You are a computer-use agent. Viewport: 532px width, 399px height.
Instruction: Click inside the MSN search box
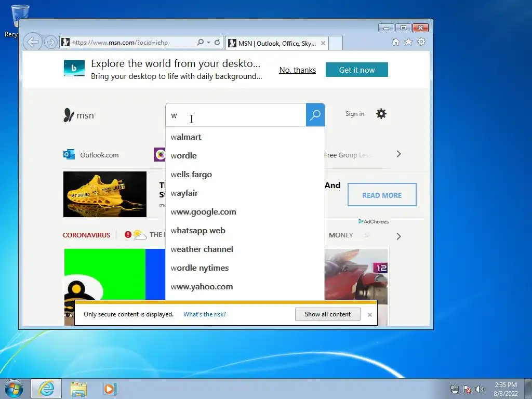tap(236, 115)
